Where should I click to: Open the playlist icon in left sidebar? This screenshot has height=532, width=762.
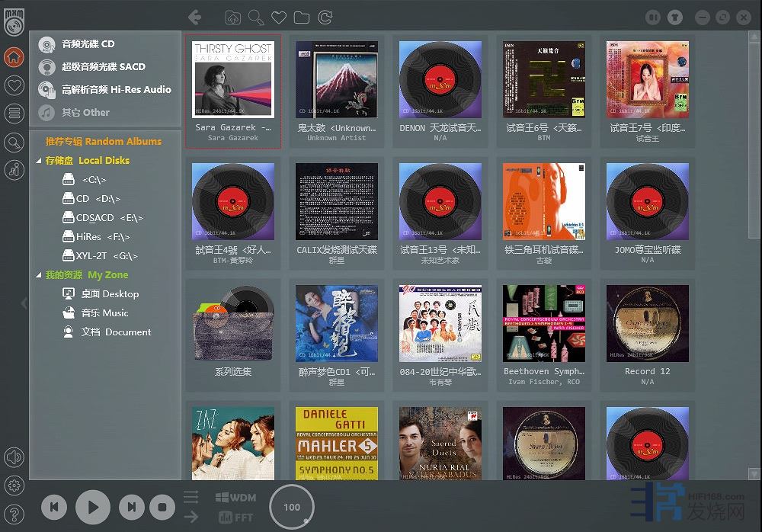pyautogui.click(x=14, y=114)
